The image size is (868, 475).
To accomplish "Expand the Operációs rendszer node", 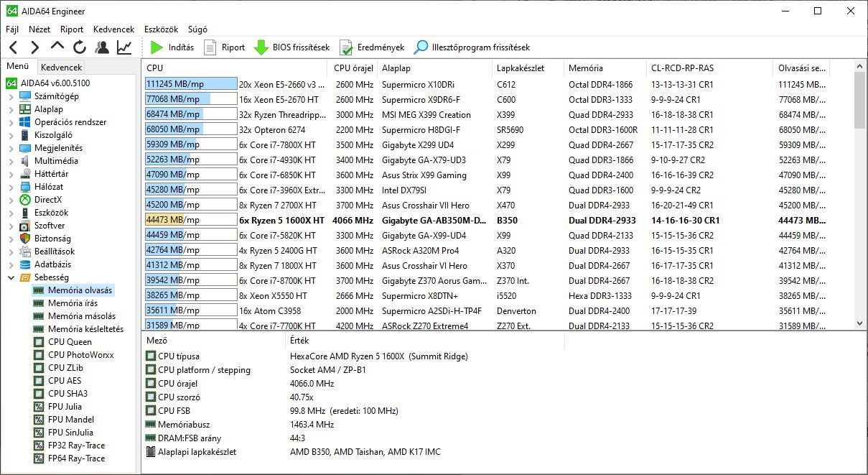I will pos(11,121).
